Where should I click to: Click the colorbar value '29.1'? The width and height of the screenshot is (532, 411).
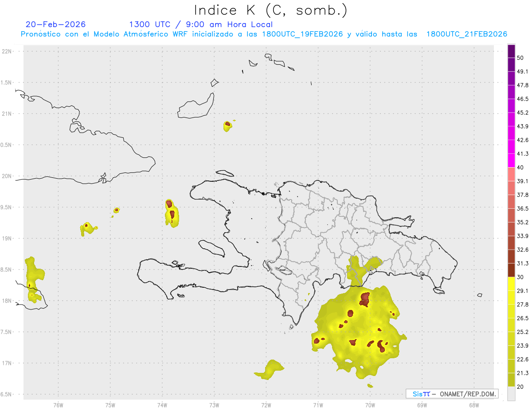point(523,291)
